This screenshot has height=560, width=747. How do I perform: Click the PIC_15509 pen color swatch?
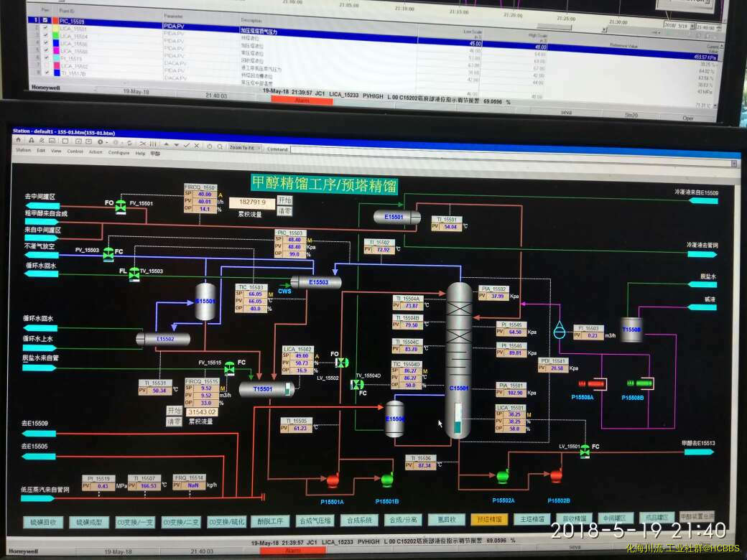57,22
